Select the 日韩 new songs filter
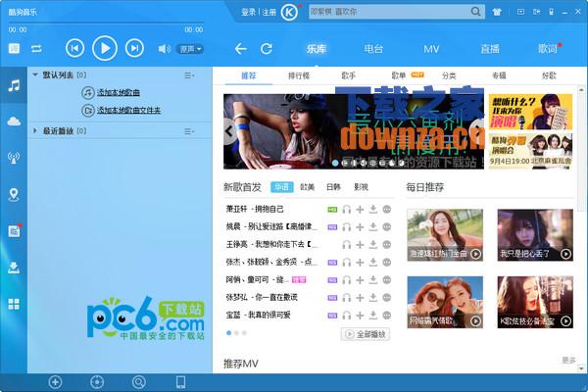 333,187
